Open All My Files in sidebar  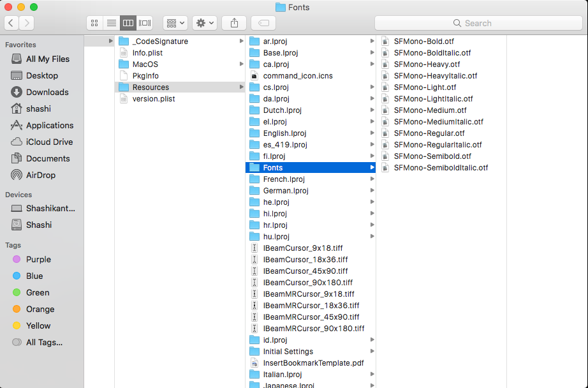coord(41,59)
